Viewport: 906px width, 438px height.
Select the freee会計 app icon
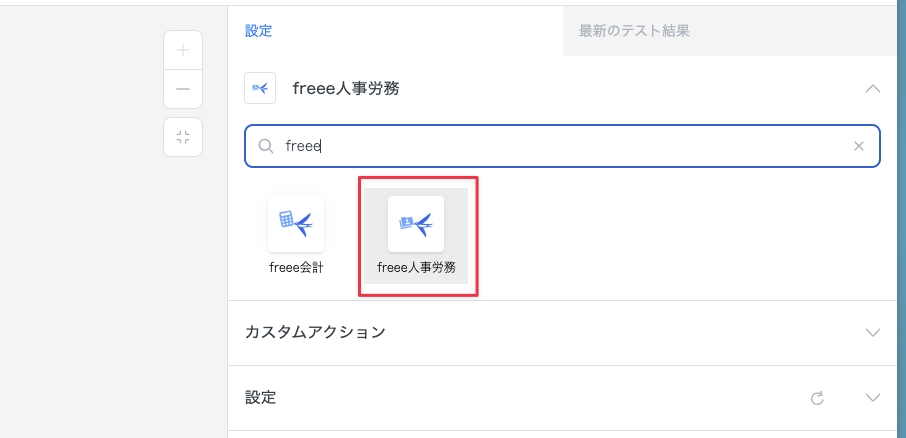point(296,224)
